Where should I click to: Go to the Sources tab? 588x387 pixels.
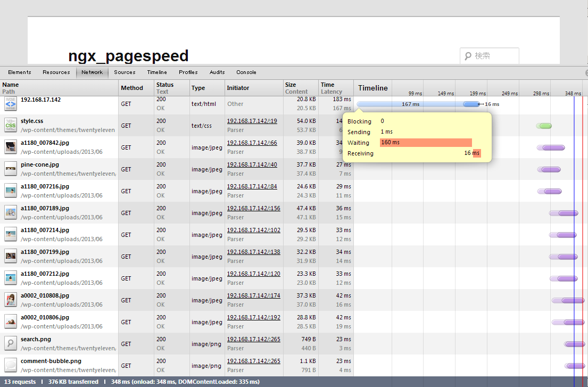pos(125,72)
